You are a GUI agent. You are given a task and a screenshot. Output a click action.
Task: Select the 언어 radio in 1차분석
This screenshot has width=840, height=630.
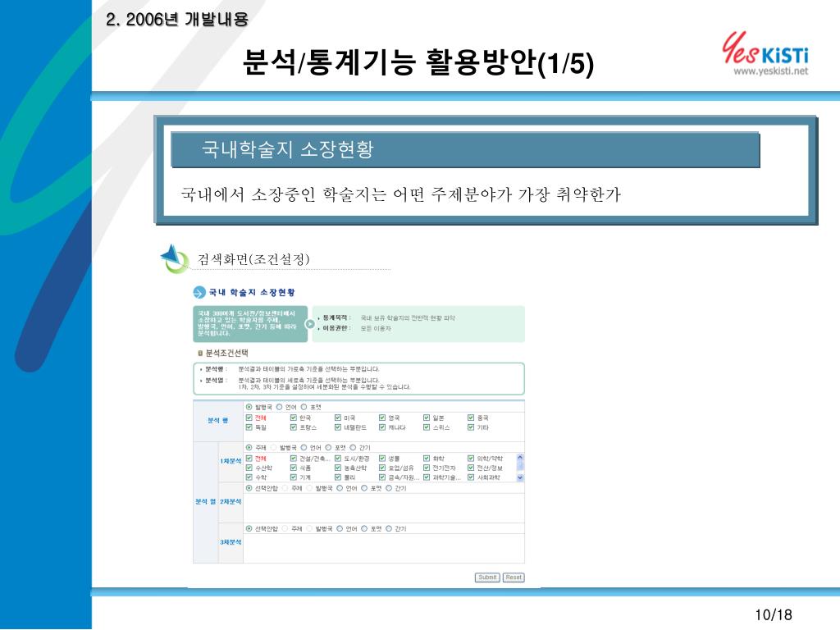click(x=304, y=447)
